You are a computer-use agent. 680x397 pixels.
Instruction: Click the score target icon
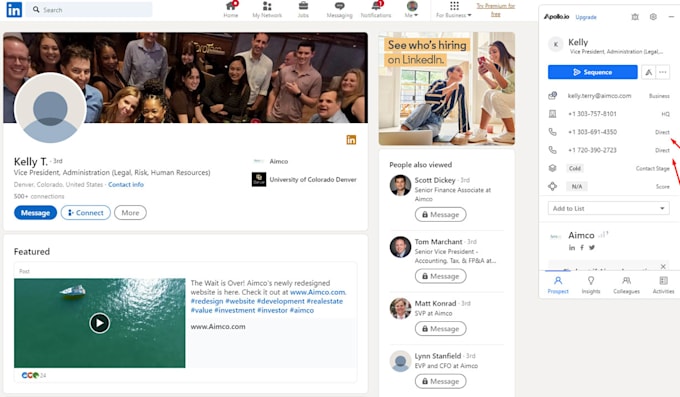(552, 186)
